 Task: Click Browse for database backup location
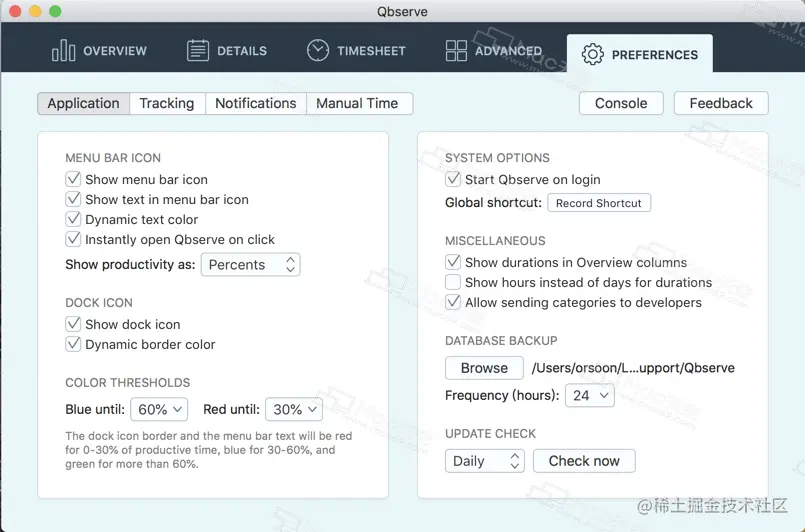[x=484, y=368]
